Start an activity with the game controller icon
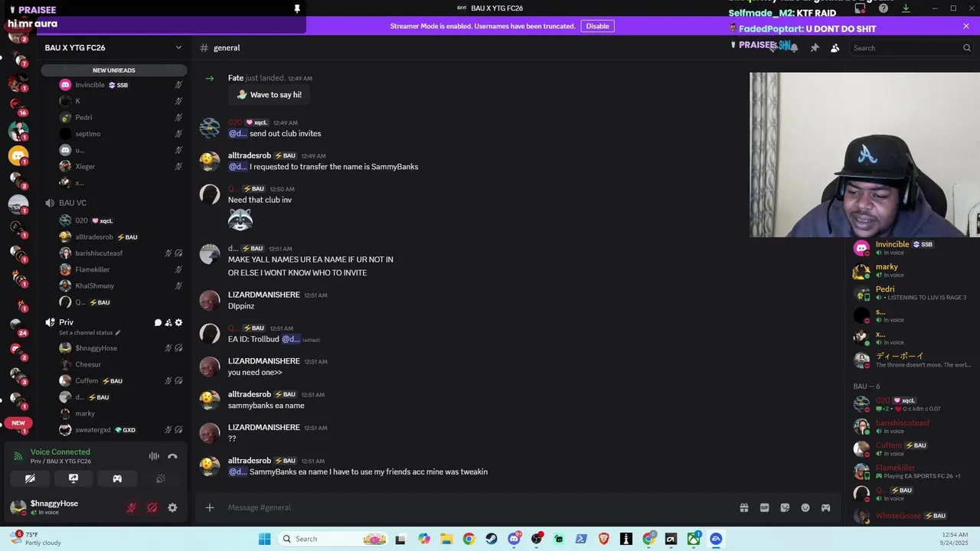 pyautogui.click(x=117, y=478)
